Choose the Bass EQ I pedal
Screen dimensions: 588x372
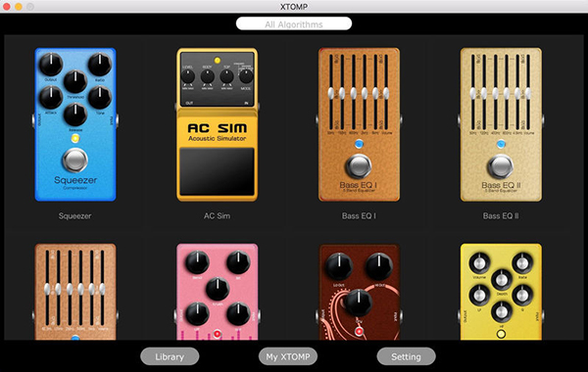point(359,124)
